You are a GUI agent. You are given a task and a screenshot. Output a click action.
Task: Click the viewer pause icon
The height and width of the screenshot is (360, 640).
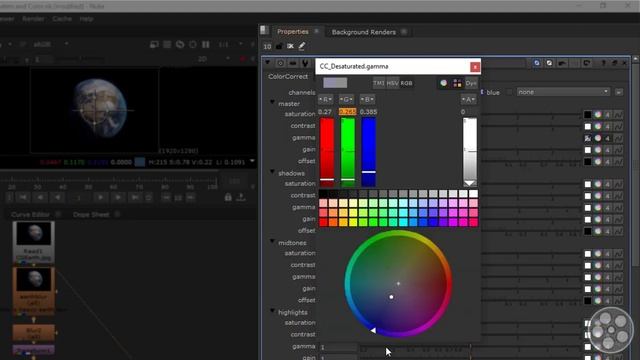pyautogui.click(x=206, y=44)
